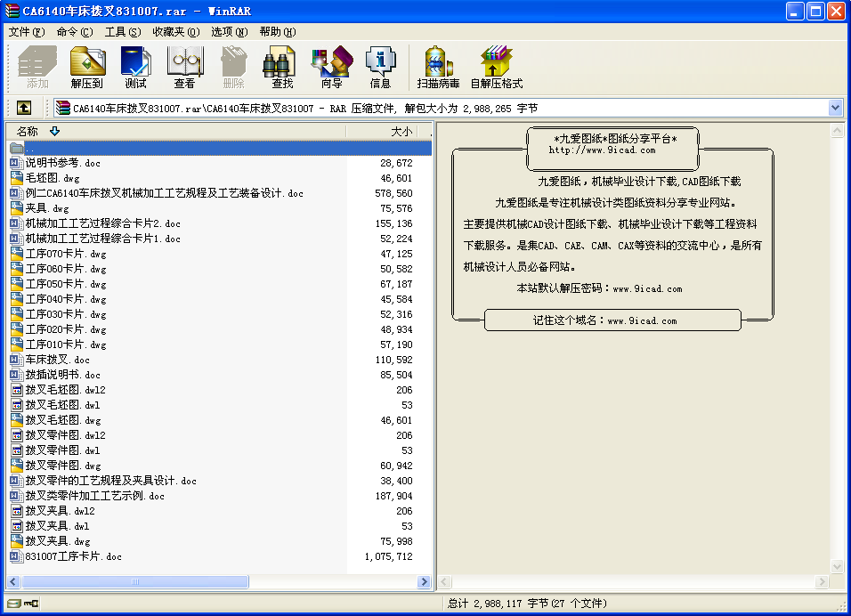Show archive 信息 (Info) icon
Screen dimensions: 851x616
[x=380, y=68]
